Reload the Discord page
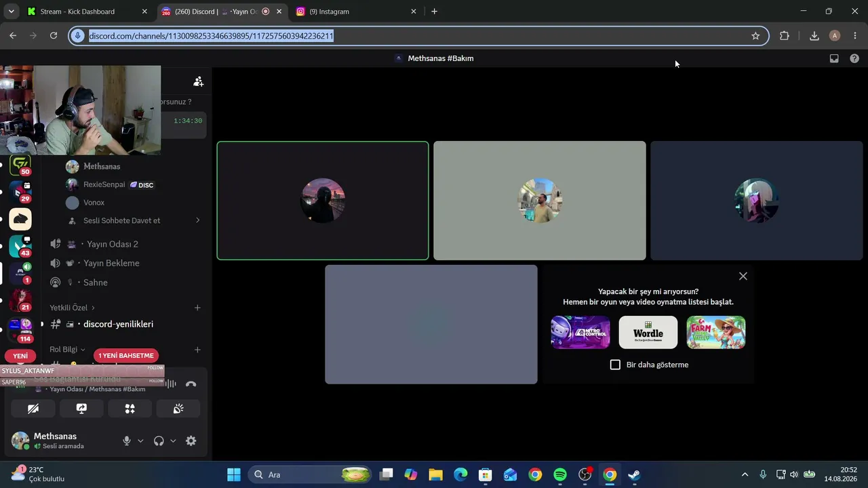The image size is (868, 488). pos(54,36)
